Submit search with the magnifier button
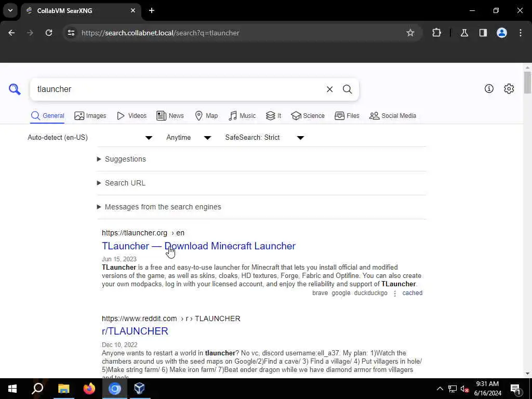Viewport: 532px width, 399px height. pos(347,89)
